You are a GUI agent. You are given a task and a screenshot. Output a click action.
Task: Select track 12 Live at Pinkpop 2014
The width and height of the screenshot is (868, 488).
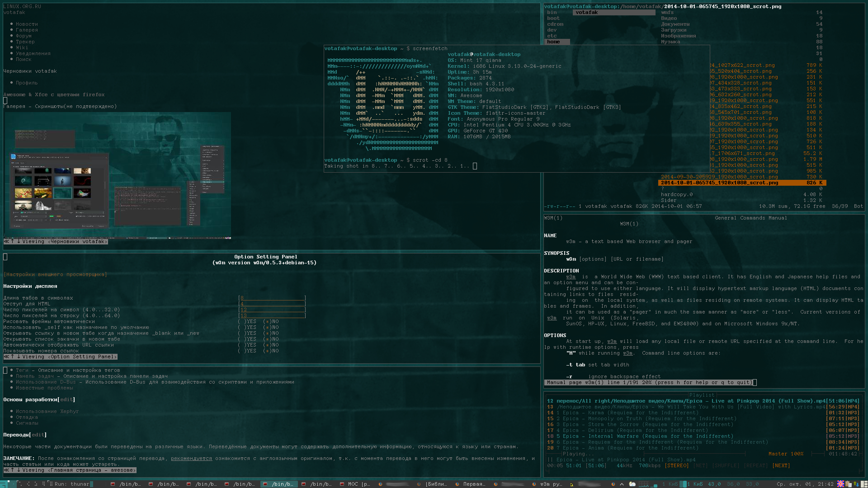click(703, 401)
